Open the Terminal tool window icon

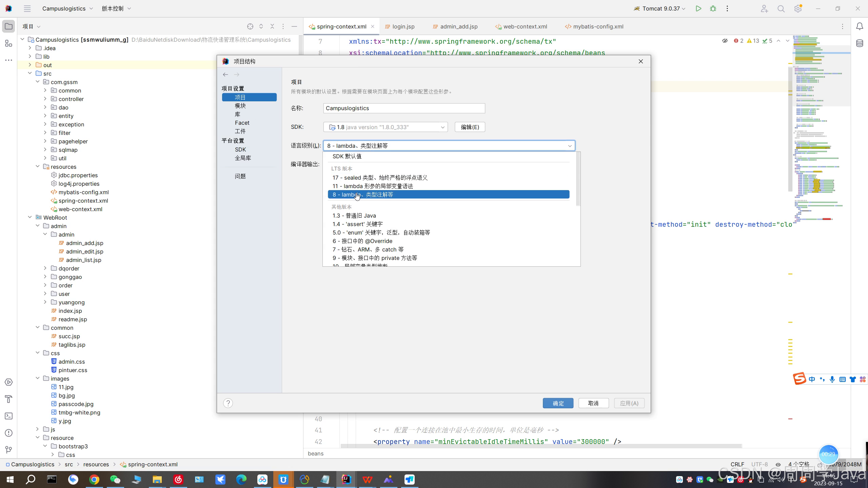[x=9, y=416]
